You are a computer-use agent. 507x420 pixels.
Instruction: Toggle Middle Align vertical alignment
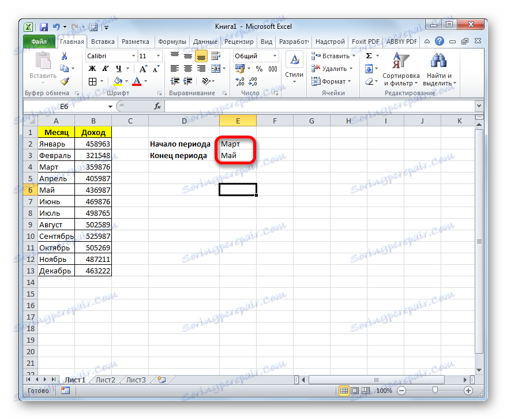188,56
